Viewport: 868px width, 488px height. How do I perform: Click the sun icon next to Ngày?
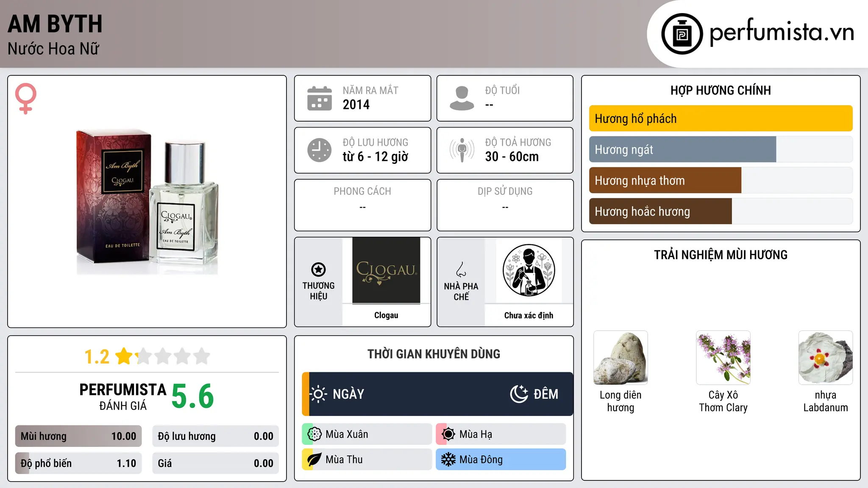click(x=318, y=394)
